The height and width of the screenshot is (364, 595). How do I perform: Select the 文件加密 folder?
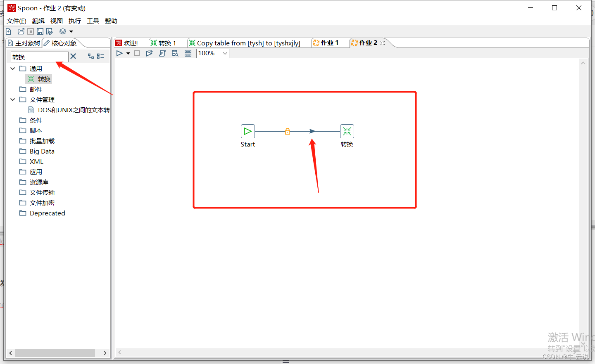coord(37,203)
